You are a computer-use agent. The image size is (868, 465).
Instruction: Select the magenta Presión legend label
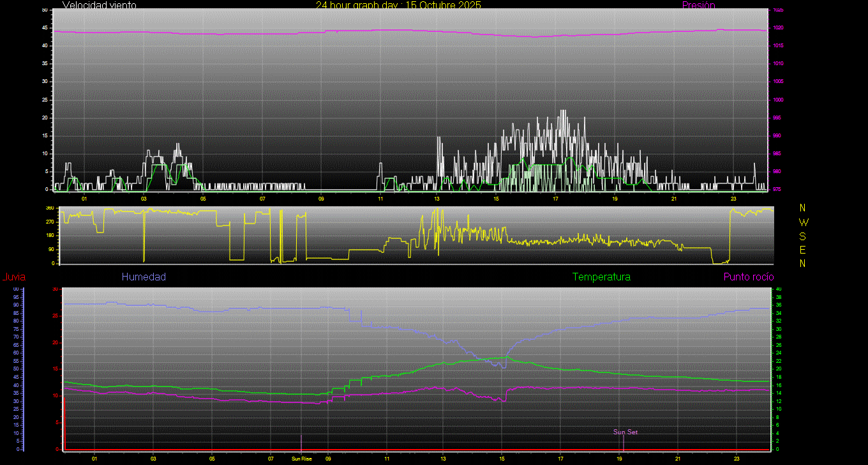point(698,5)
